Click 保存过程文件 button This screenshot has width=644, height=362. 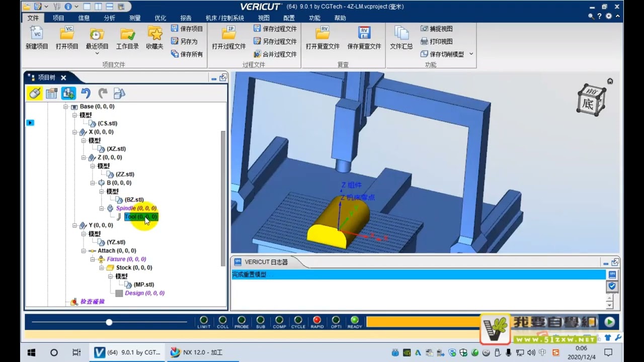275,29
